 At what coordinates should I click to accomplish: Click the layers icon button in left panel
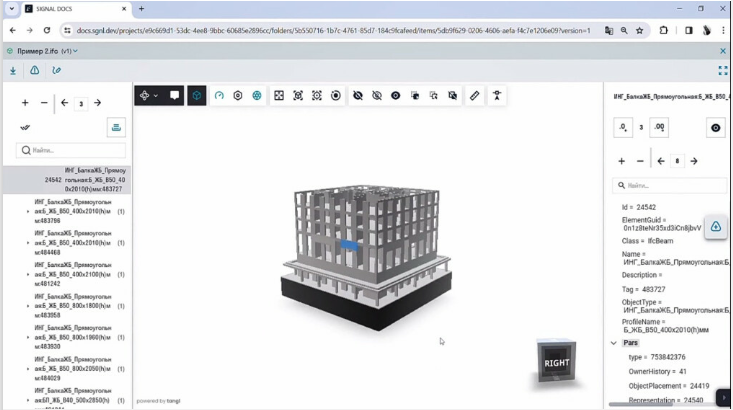click(x=117, y=127)
